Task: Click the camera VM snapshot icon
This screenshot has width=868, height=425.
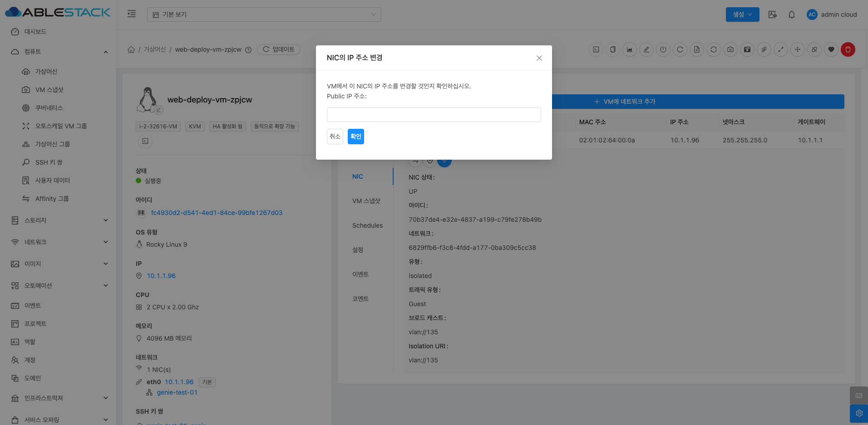Action: (x=730, y=49)
